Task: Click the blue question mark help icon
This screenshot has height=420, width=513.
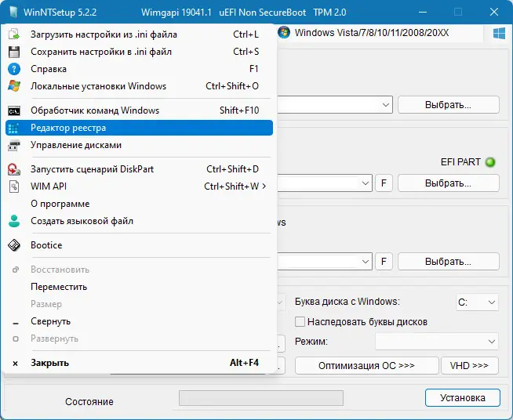Action: (x=14, y=69)
